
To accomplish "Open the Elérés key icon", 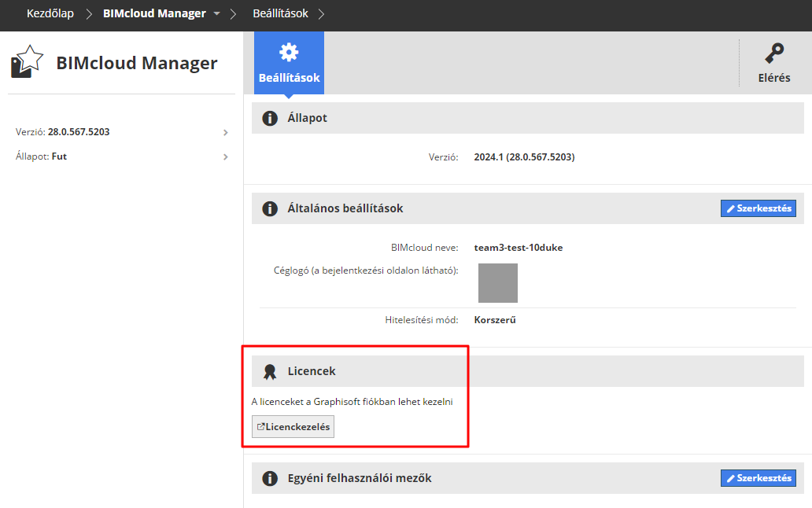I will pos(773,53).
